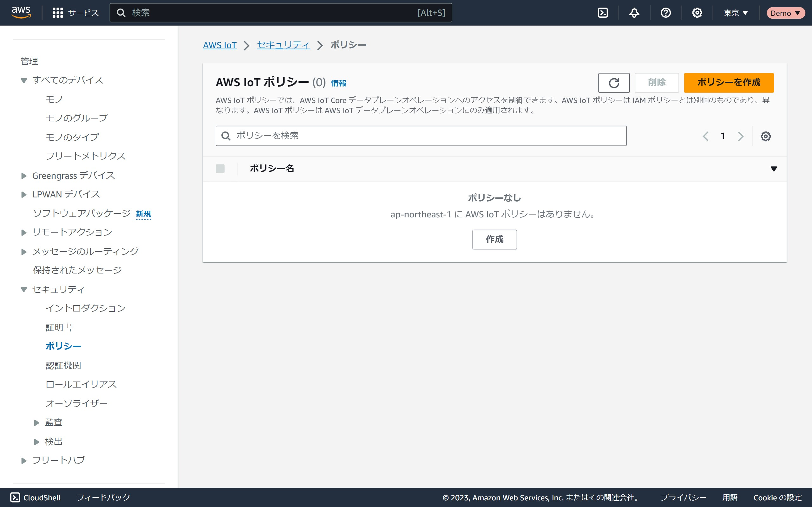Click the ポリシーを作成 orange button
812x507 pixels.
(x=729, y=82)
